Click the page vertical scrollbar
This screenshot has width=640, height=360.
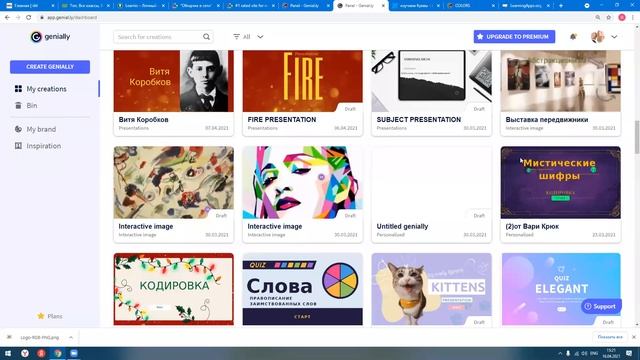[637, 137]
